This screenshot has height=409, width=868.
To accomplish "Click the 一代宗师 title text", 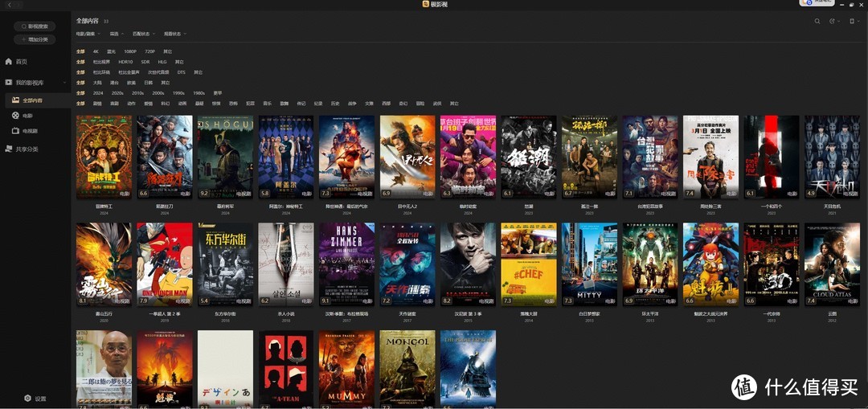I will click(772, 314).
